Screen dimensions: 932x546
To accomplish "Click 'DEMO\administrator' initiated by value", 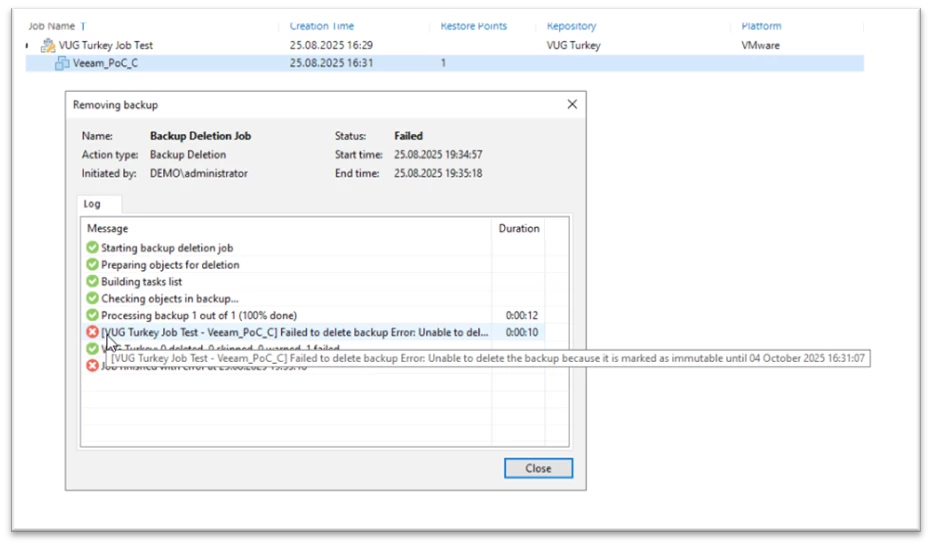I will tap(199, 173).
